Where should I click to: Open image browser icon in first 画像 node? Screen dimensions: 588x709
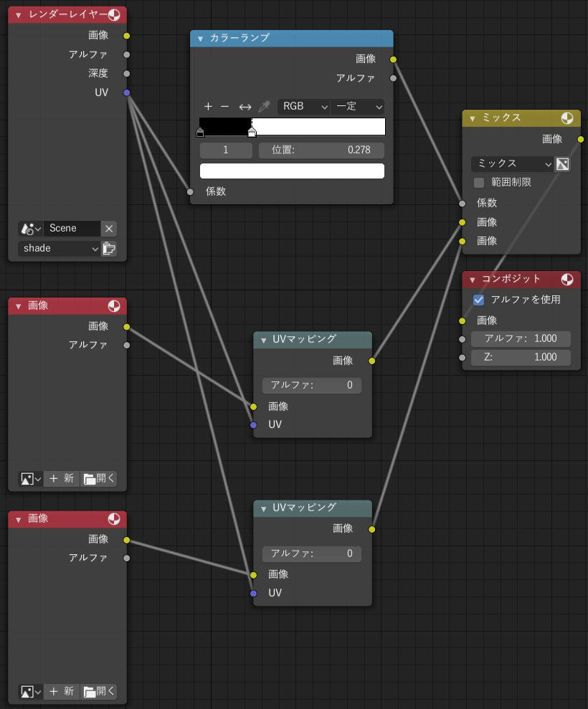tap(31, 478)
